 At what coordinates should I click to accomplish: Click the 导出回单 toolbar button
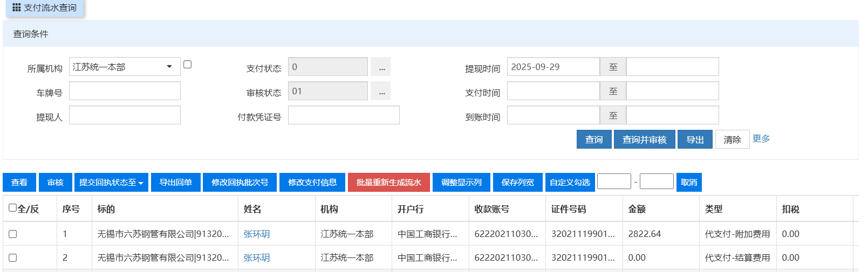pos(176,183)
